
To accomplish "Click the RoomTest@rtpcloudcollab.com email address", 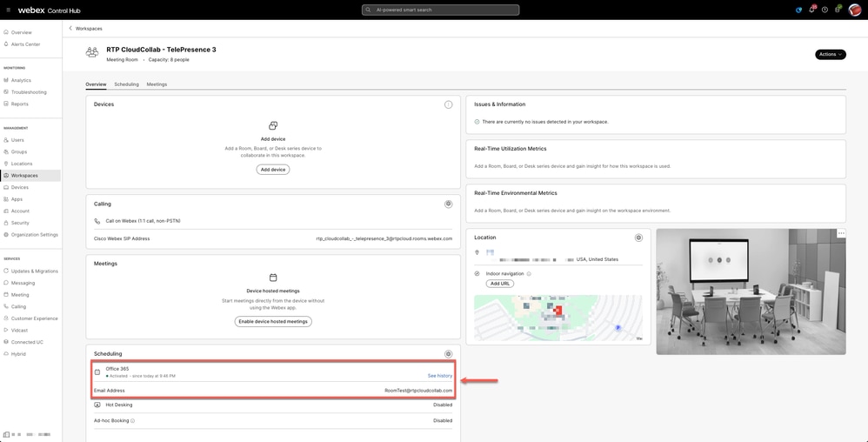I will click(418, 391).
